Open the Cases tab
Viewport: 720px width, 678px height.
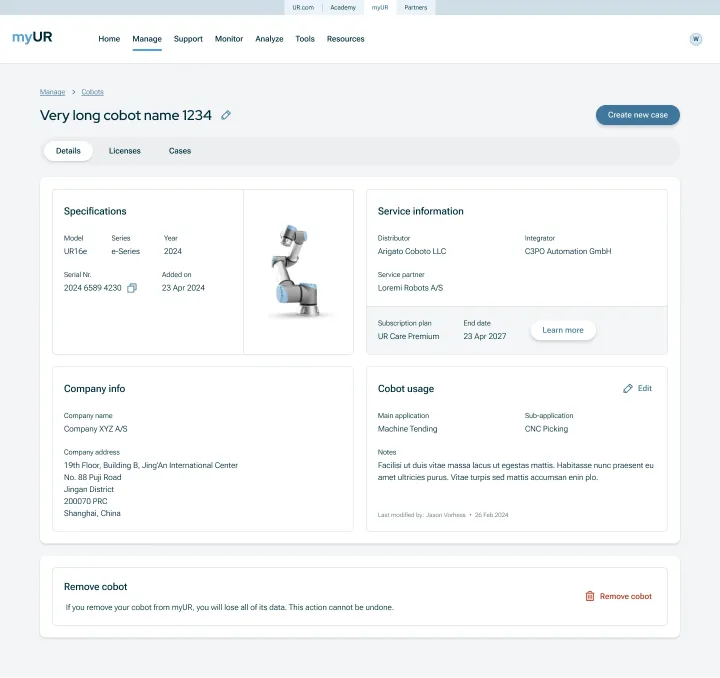point(180,151)
